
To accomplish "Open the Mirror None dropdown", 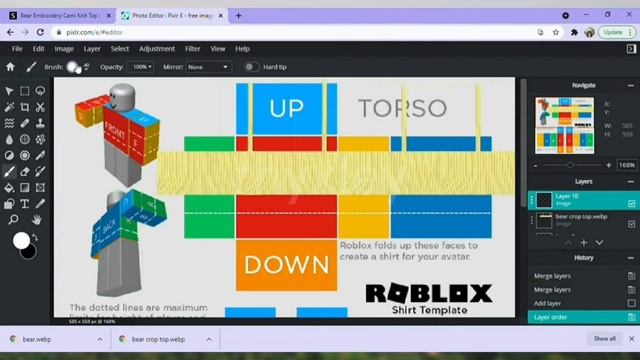I will click(208, 67).
